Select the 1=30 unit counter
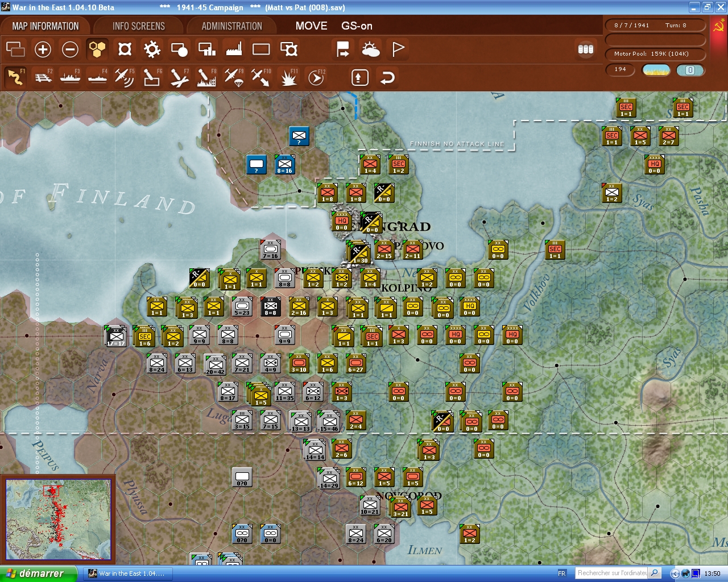Viewport: 728px width, 582px height. pyautogui.click(x=359, y=253)
